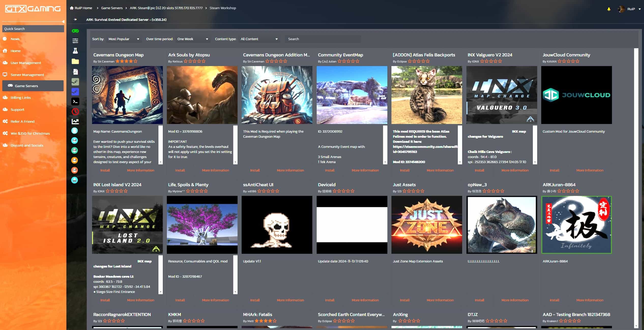Click the opNew_3 mod title
This screenshot has width=644, height=330.
[477, 185]
